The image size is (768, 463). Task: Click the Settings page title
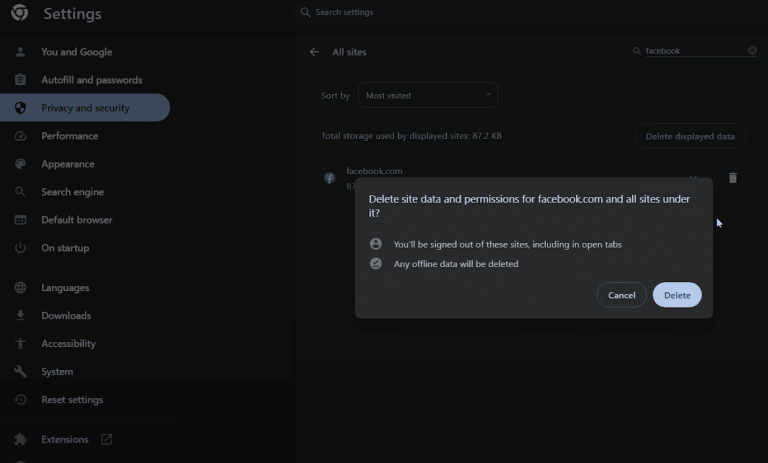click(72, 14)
